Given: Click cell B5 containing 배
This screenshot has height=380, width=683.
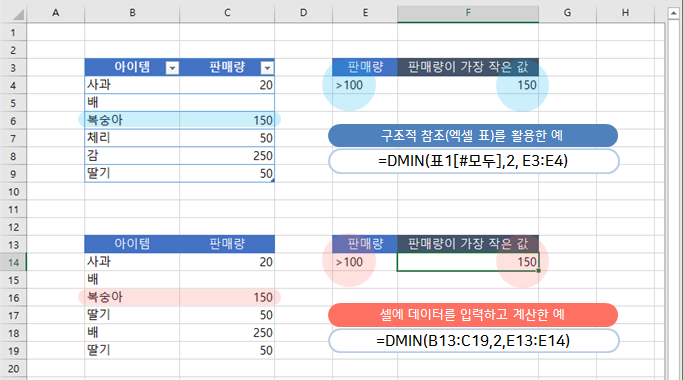Looking at the screenshot, I should tap(132, 103).
